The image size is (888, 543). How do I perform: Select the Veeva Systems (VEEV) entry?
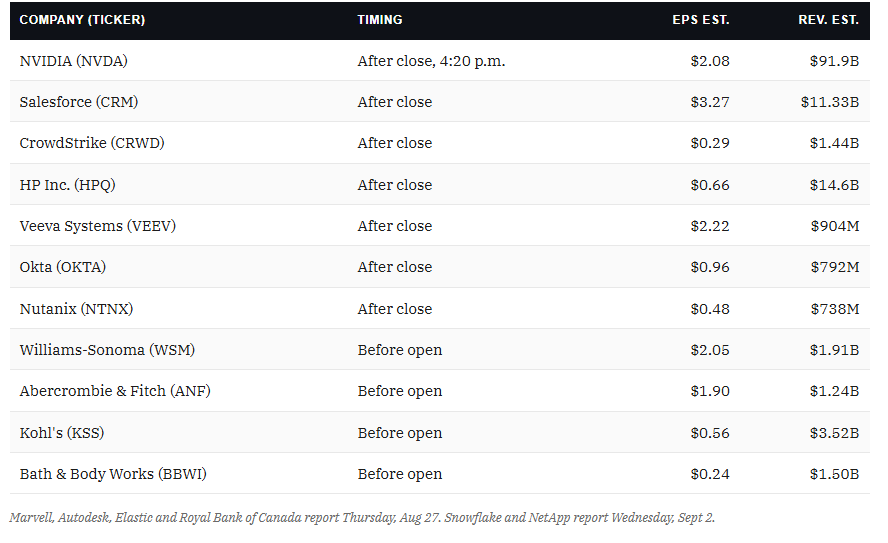click(x=97, y=226)
